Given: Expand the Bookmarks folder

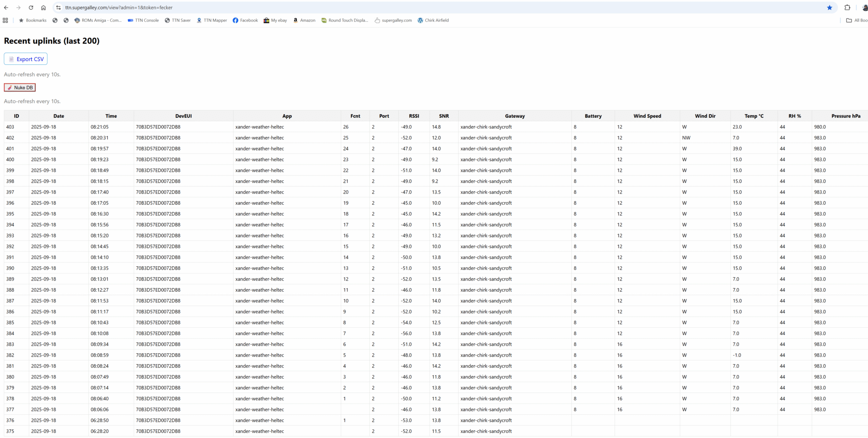Looking at the screenshot, I should pyautogui.click(x=33, y=20).
